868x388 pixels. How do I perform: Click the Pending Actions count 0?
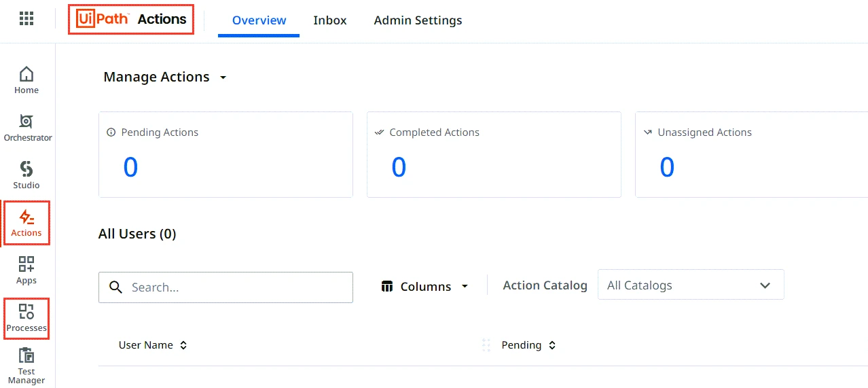pyautogui.click(x=130, y=167)
